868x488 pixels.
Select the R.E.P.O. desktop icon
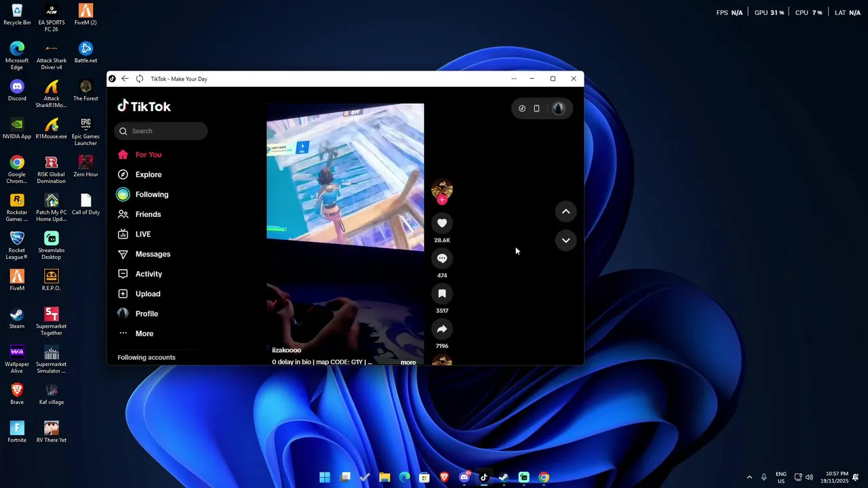pos(52,281)
